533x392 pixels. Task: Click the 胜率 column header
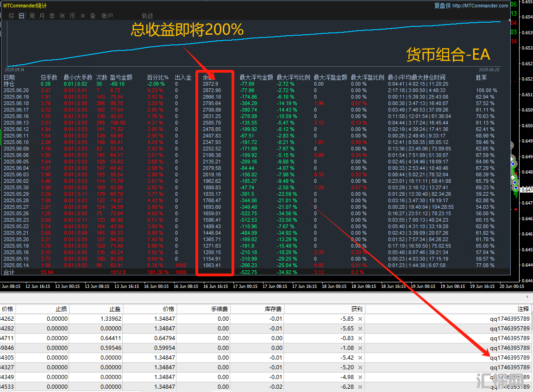[x=481, y=77]
